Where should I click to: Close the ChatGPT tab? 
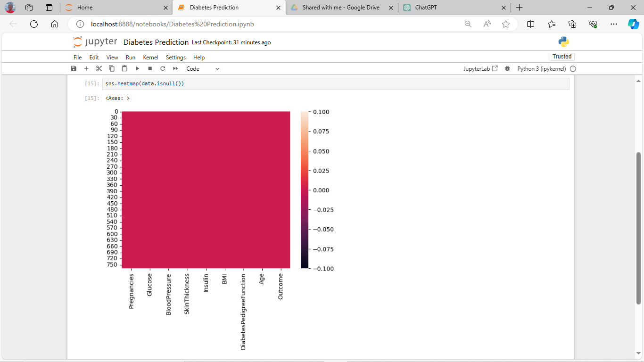[504, 8]
